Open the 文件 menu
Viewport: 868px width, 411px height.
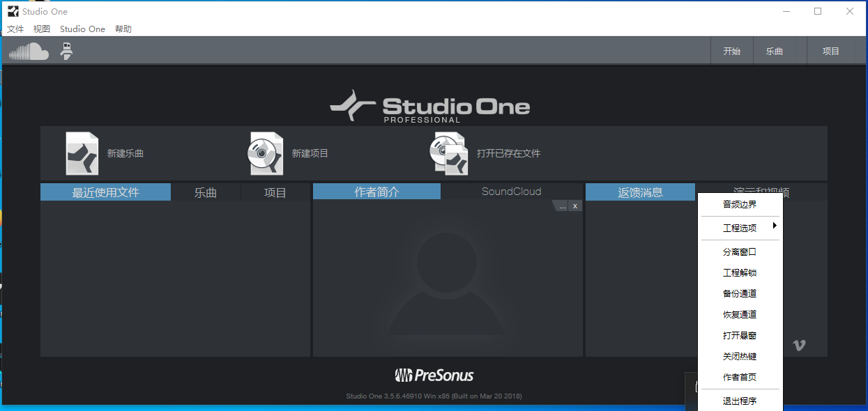tap(15, 29)
